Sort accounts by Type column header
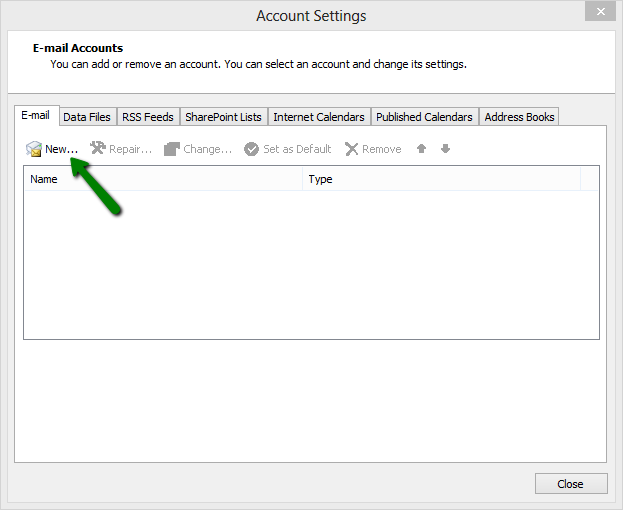The image size is (623, 510). (441, 179)
